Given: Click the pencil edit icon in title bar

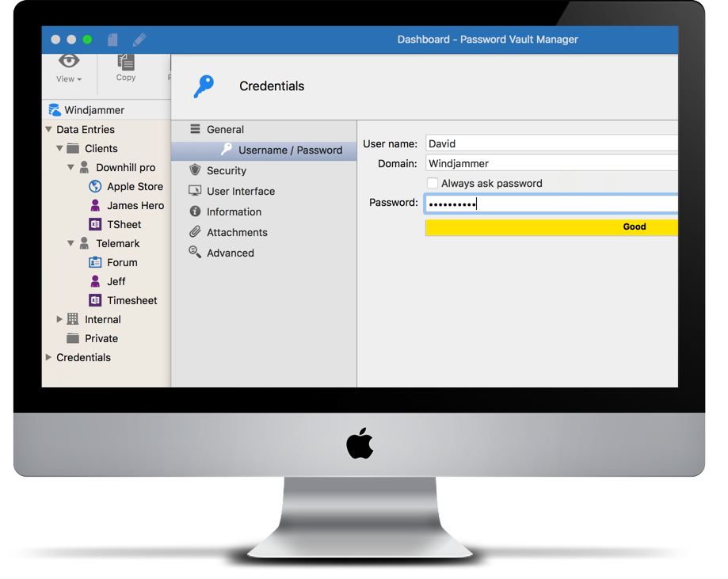Looking at the screenshot, I should [x=139, y=40].
